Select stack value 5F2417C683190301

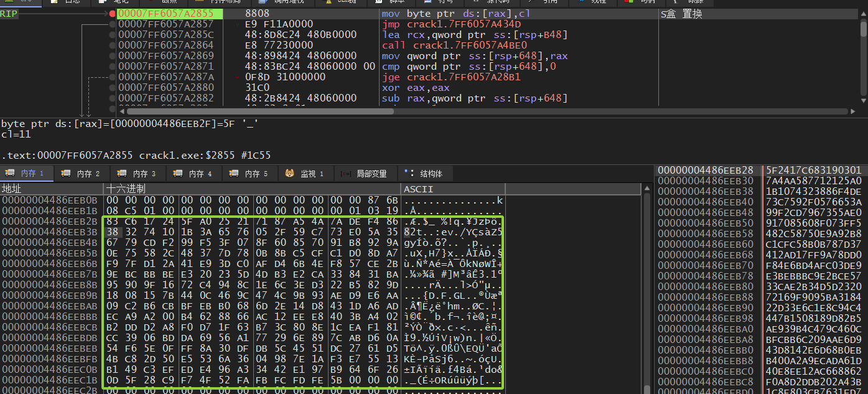click(x=814, y=170)
